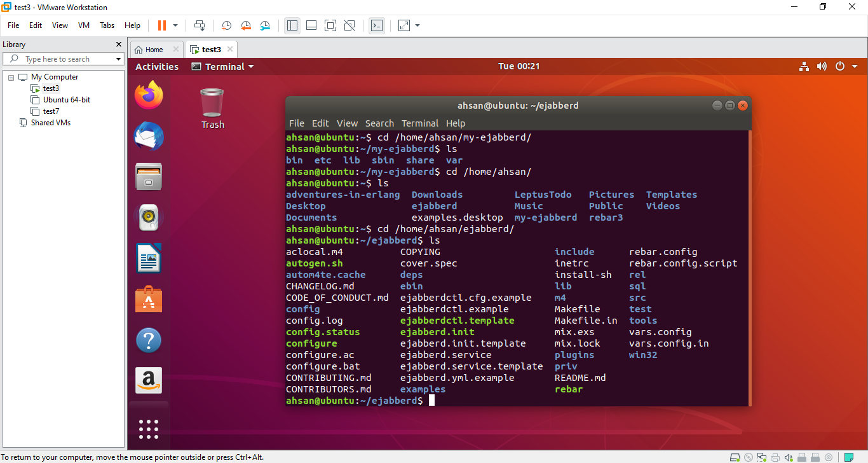Screen dimensions: 868x463
Task: Open the Tabs menu
Action: 107,25
